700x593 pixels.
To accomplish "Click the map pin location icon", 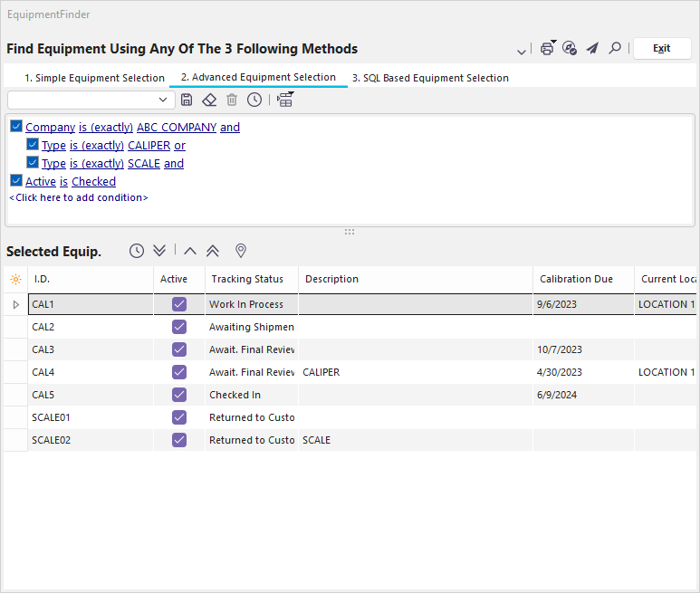I will (x=241, y=251).
